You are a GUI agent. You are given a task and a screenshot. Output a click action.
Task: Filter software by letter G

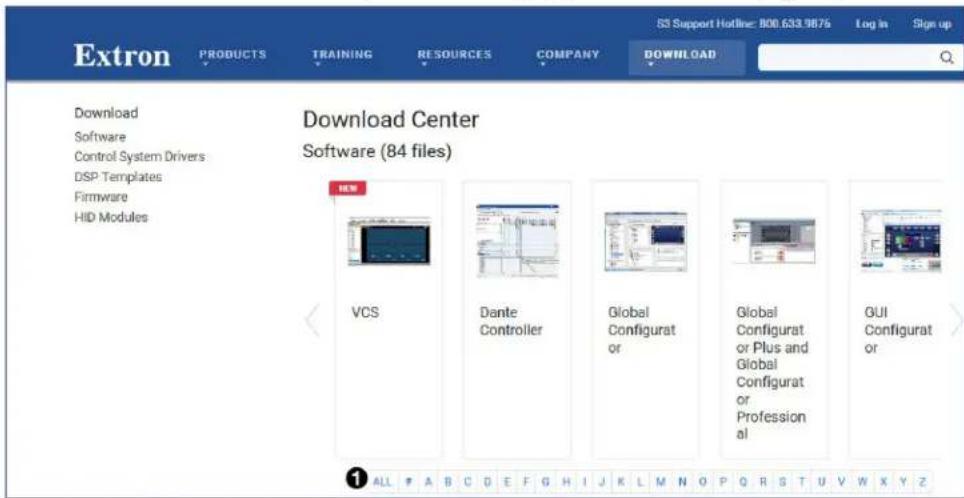pyautogui.click(x=546, y=481)
